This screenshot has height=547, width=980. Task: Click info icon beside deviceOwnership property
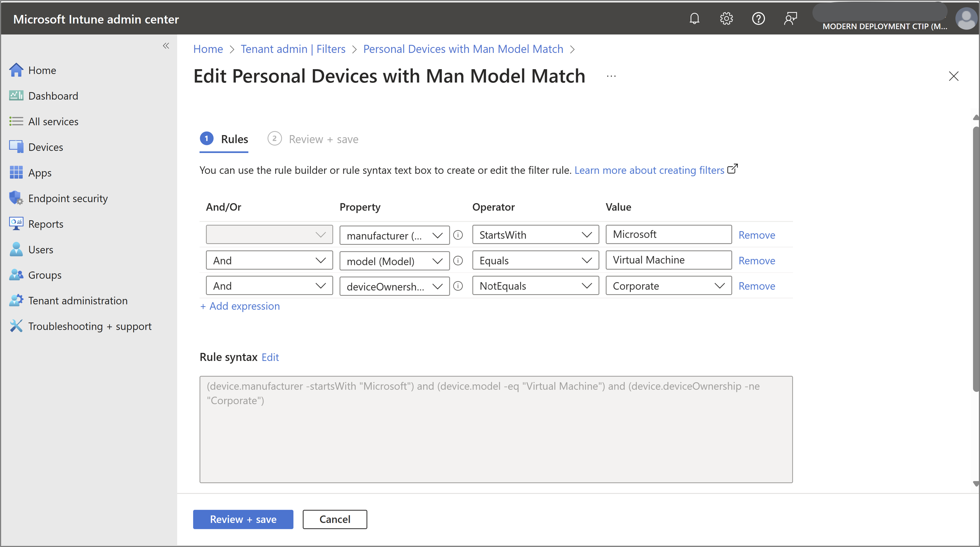click(x=458, y=286)
